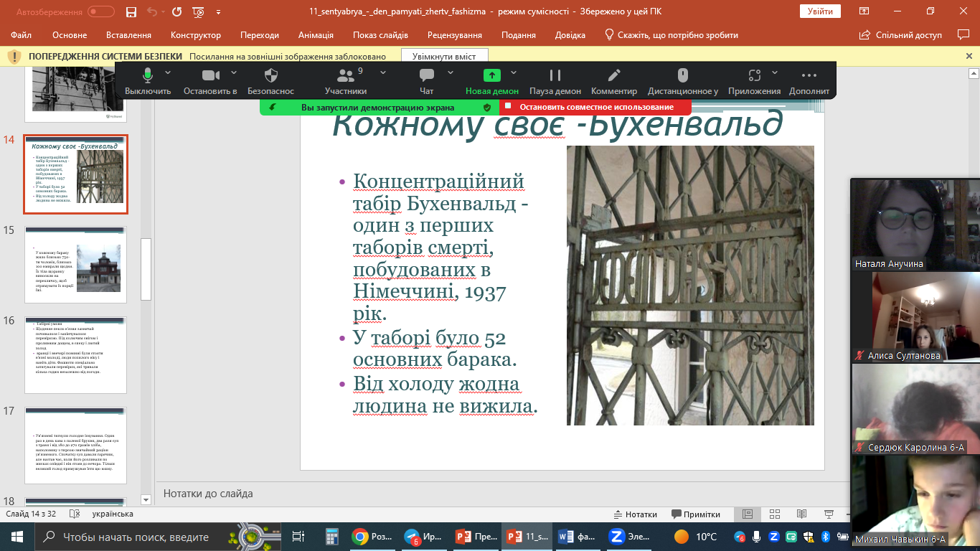Open Безопасность shield in Zoom toolbar
The image size is (980, 551).
click(x=271, y=81)
